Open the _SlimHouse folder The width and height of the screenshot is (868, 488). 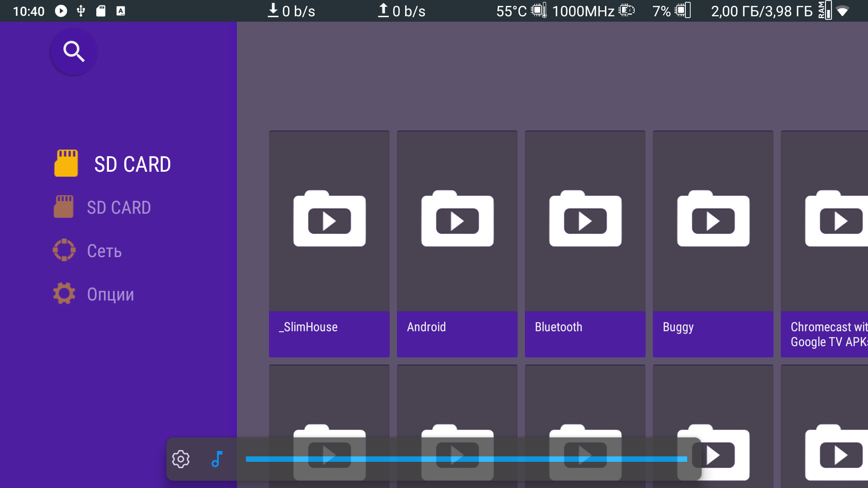coord(329,244)
